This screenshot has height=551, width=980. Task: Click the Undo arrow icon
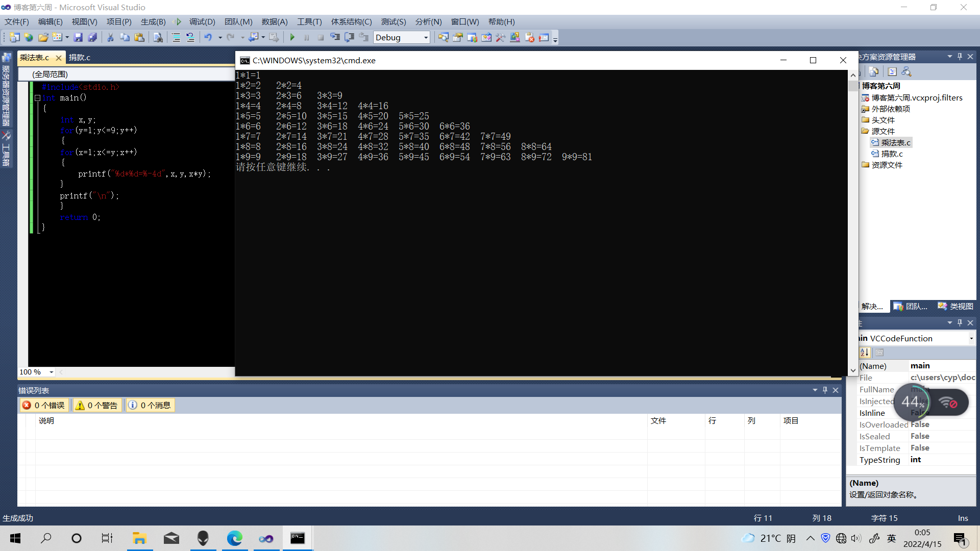pos(208,37)
